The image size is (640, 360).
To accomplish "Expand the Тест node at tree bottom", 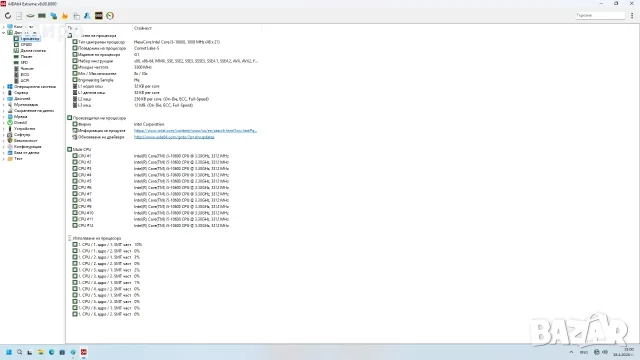I will coord(4,158).
